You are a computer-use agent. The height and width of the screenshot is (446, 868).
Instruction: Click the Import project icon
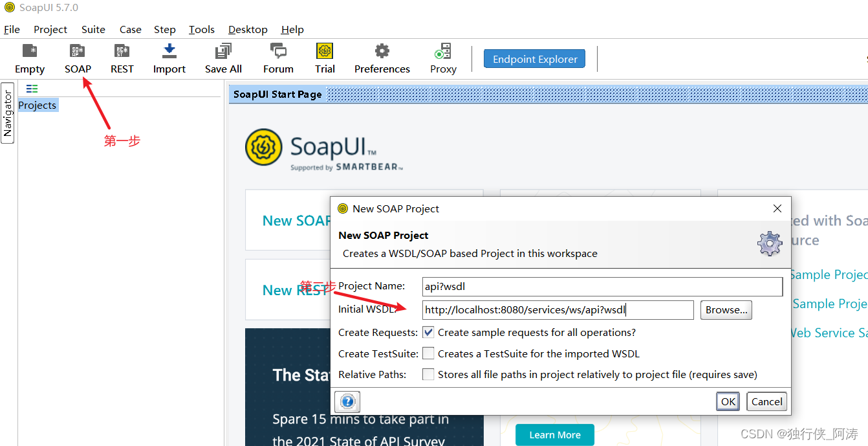click(x=169, y=59)
